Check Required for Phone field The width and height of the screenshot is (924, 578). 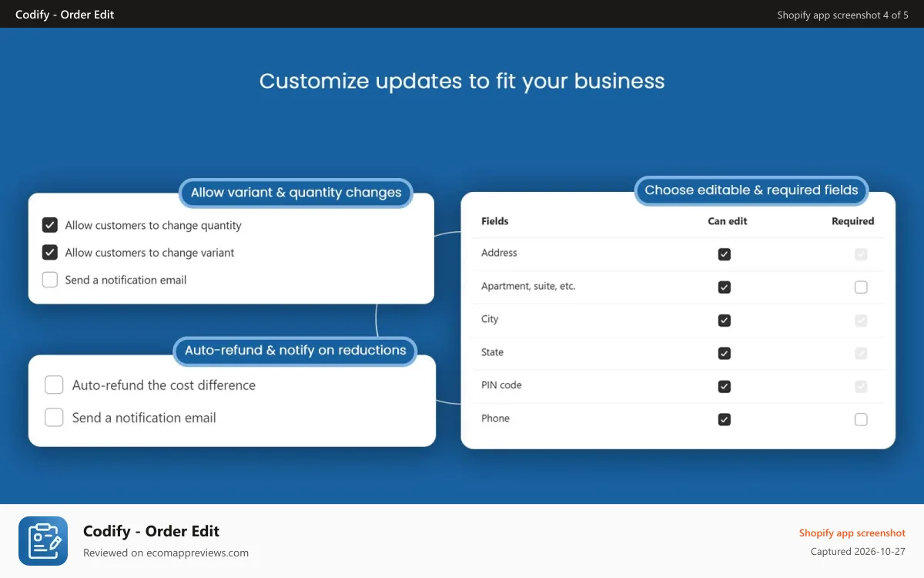[x=861, y=420]
